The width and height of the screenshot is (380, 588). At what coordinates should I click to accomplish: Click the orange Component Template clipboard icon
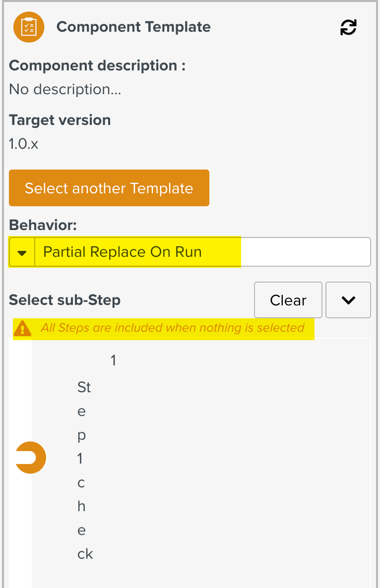tap(29, 27)
